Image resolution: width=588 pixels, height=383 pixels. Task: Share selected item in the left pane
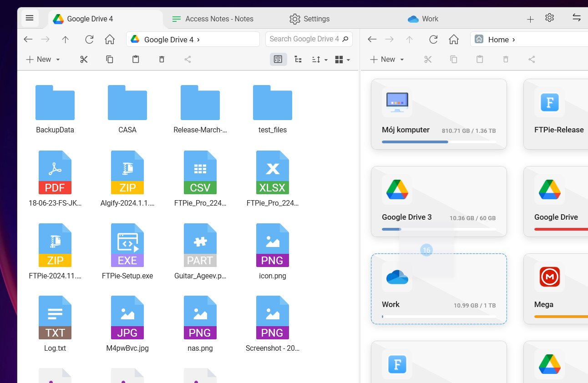click(x=188, y=59)
